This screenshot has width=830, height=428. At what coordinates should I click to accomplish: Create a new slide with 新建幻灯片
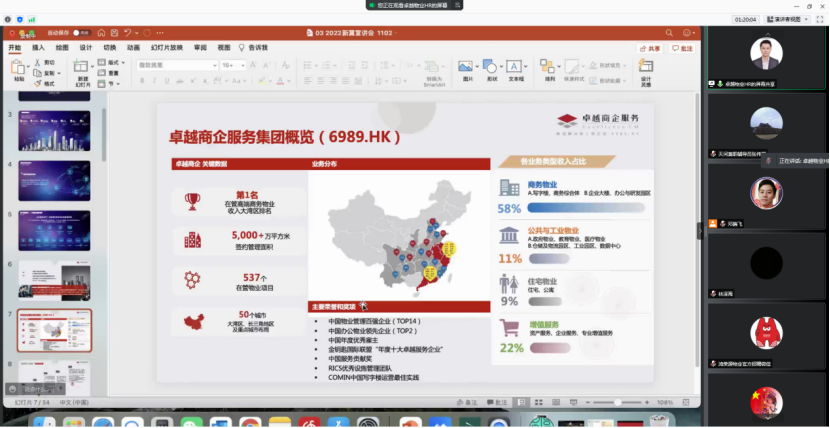click(81, 73)
